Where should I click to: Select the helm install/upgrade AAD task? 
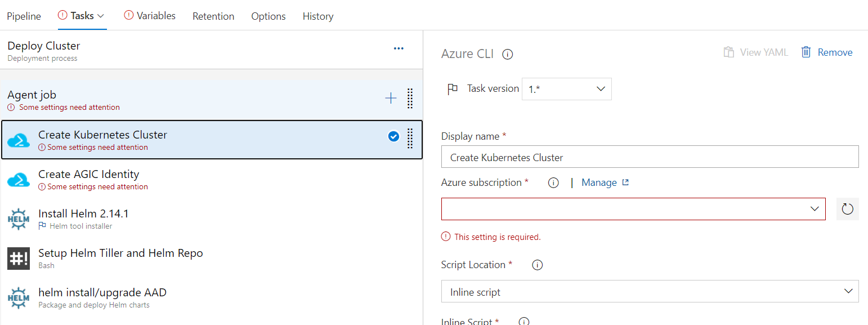point(211,297)
